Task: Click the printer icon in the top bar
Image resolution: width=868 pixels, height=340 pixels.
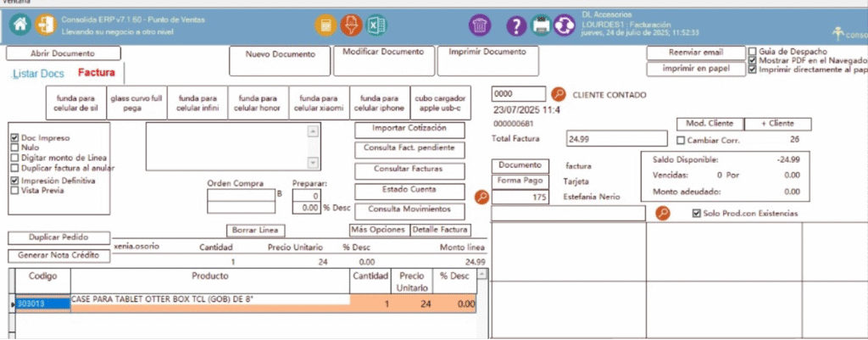Action: (x=541, y=25)
